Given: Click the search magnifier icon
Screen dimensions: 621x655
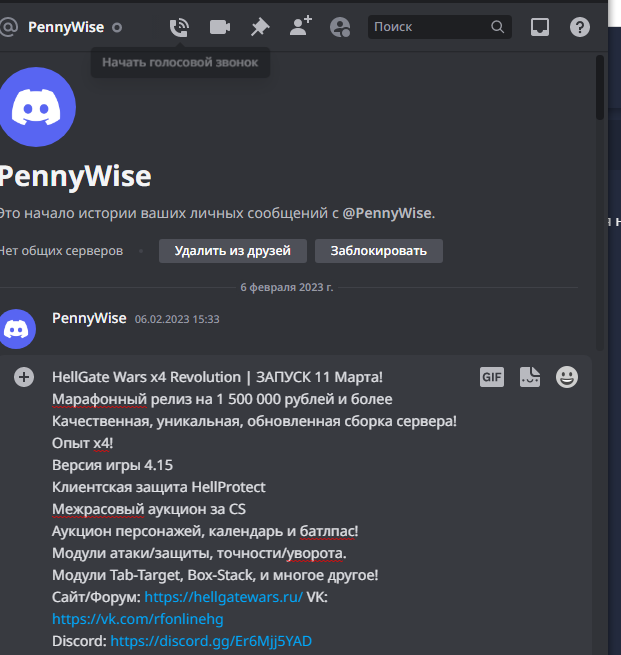Looking at the screenshot, I should coord(497,27).
